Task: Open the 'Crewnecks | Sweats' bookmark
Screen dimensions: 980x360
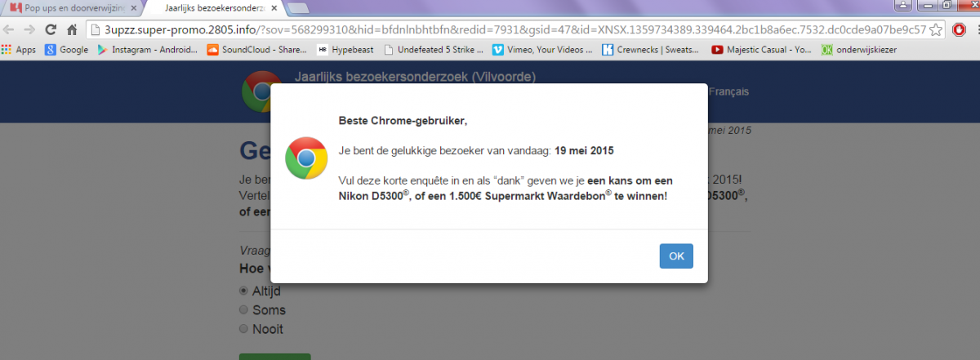Action: coord(652,49)
